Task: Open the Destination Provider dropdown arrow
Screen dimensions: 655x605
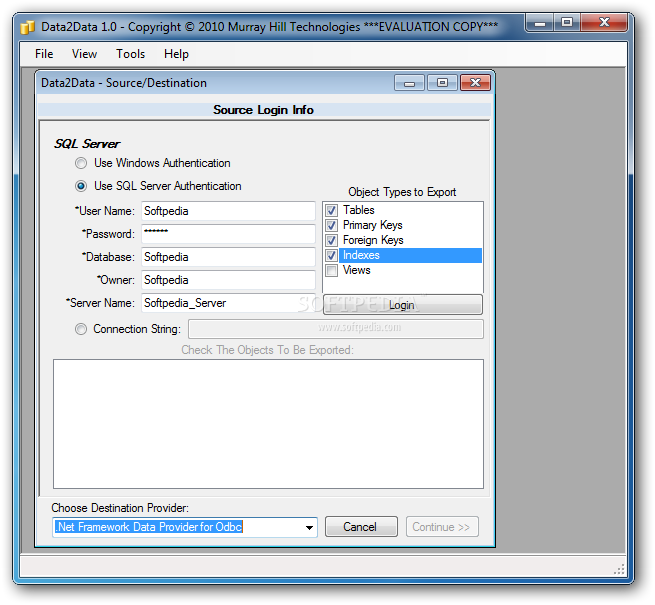Action: (x=309, y=527)
